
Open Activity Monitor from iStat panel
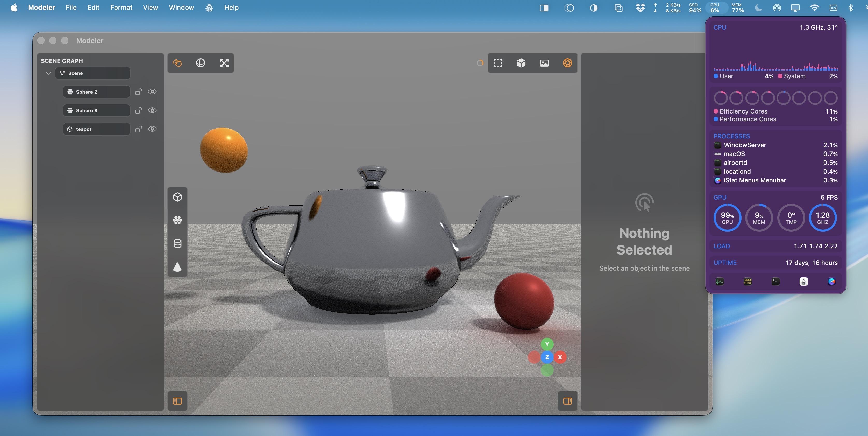pyautogui.click(x=719, y=282)
